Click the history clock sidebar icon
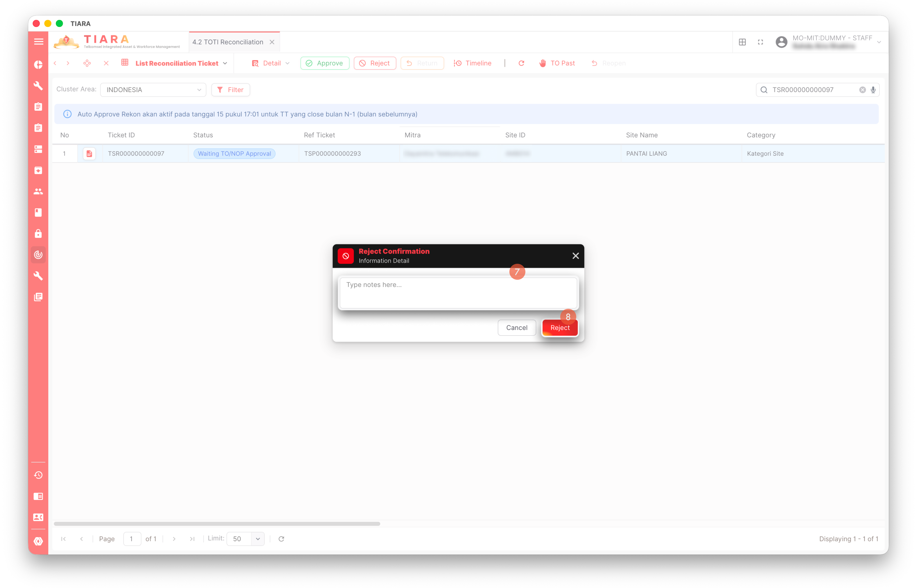The height and width of the screenshot is (588, 917). coord(38,475)
